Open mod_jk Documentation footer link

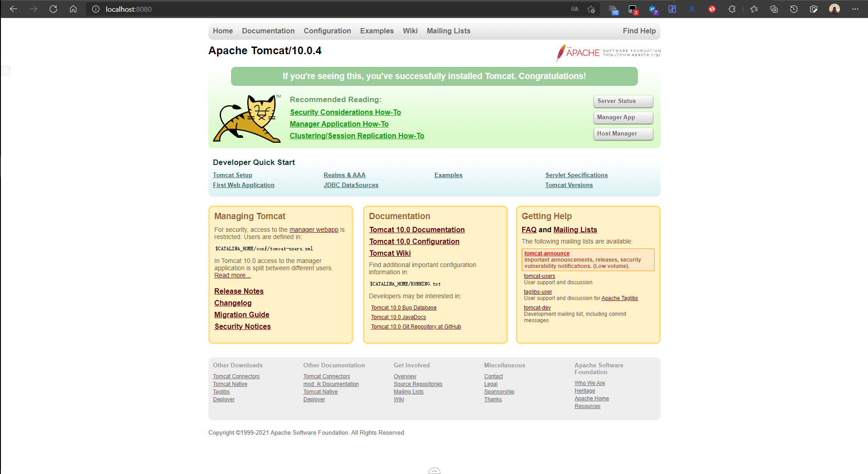tap(331, 384)
